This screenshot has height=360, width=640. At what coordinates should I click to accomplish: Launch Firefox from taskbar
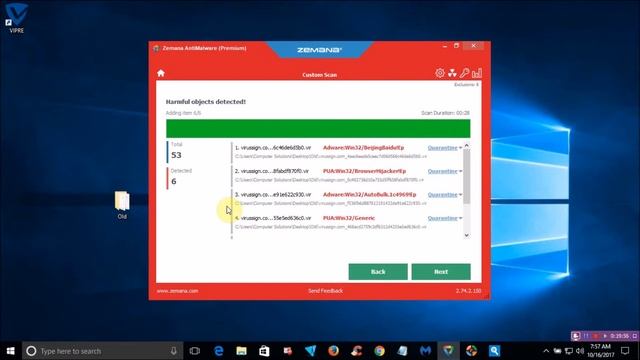[333, 351]
